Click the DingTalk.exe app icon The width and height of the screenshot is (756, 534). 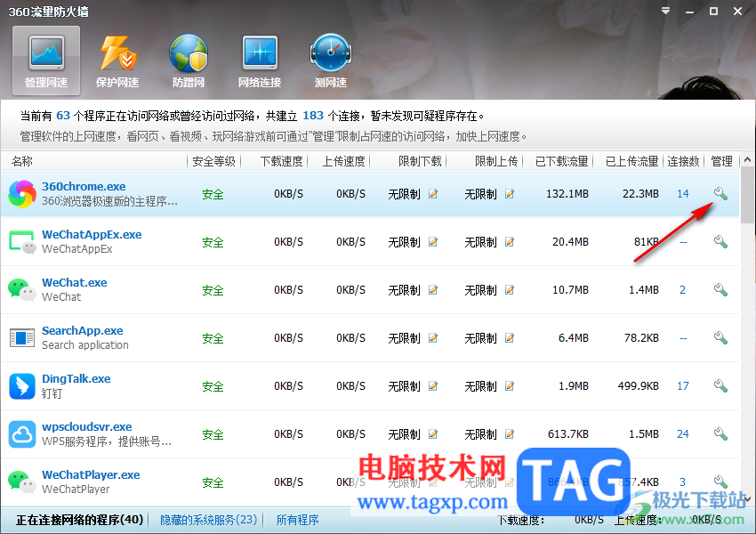(x=22, y=386)
